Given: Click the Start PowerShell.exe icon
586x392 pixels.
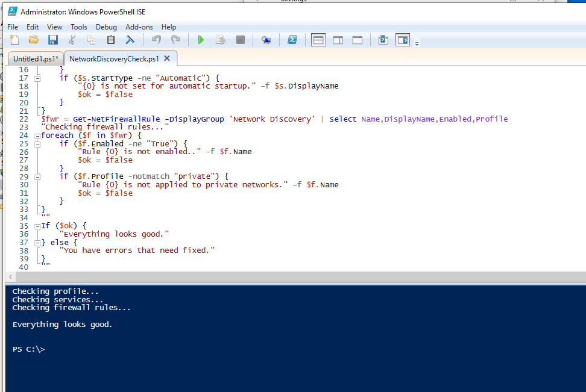Looking at the screenshot, I should 292,40.
